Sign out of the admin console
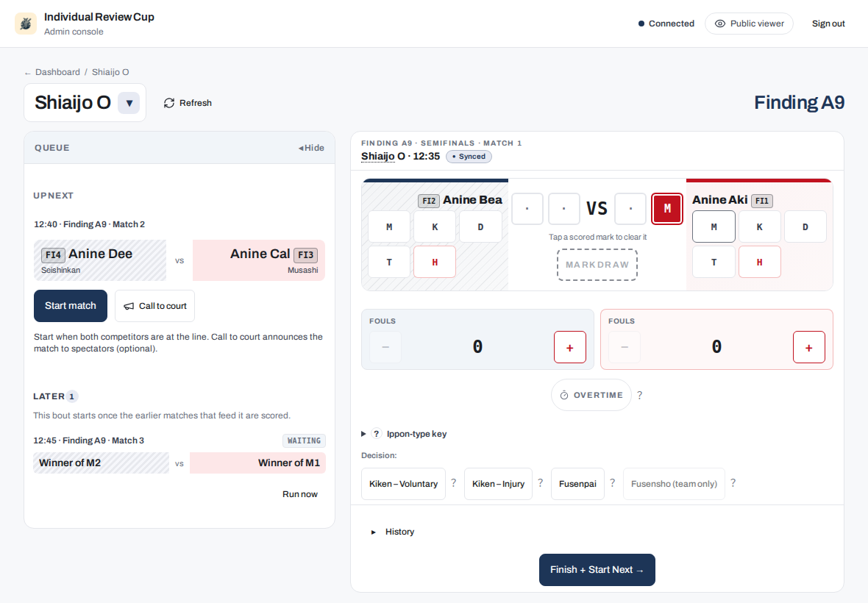Screen dimensions: 868x603 coord(828,24)
